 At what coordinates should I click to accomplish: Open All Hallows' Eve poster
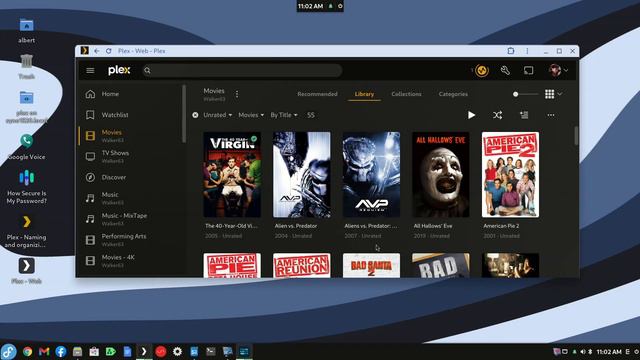point(441,174)
